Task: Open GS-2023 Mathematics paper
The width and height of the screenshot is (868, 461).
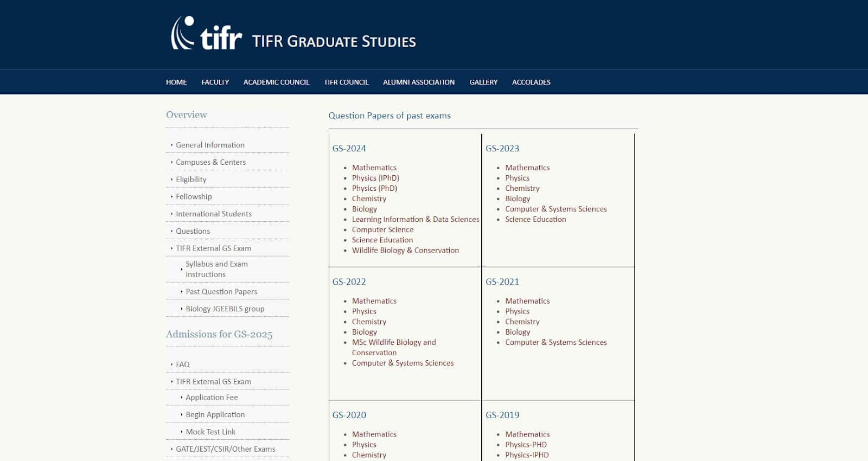Action: tap(527, 168)
